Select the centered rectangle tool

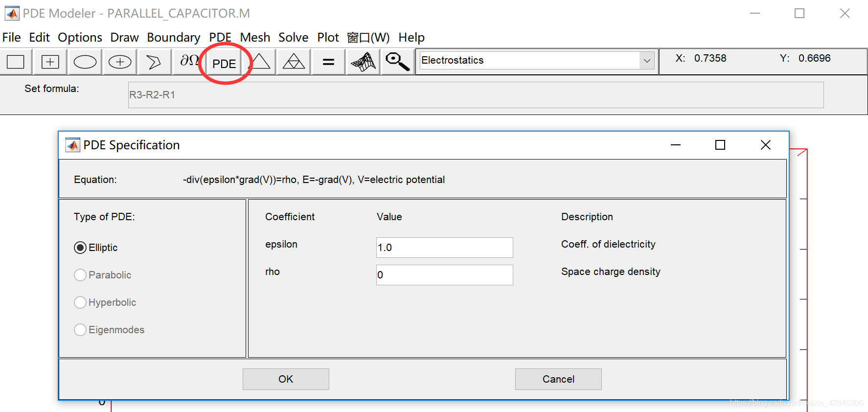click(x=50, y=62)
